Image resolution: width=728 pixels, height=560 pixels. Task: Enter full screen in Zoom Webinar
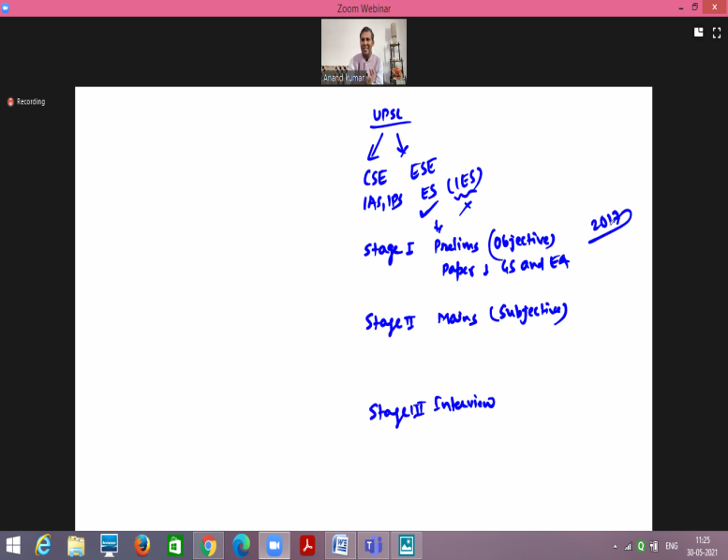717,33
